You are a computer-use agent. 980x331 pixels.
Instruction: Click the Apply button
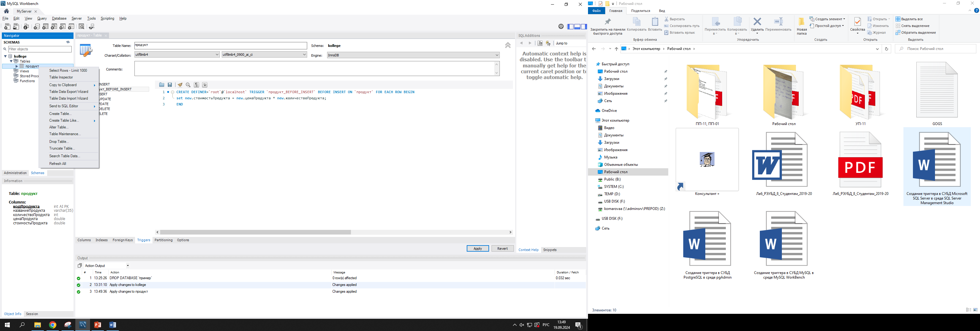click(478, 248)
